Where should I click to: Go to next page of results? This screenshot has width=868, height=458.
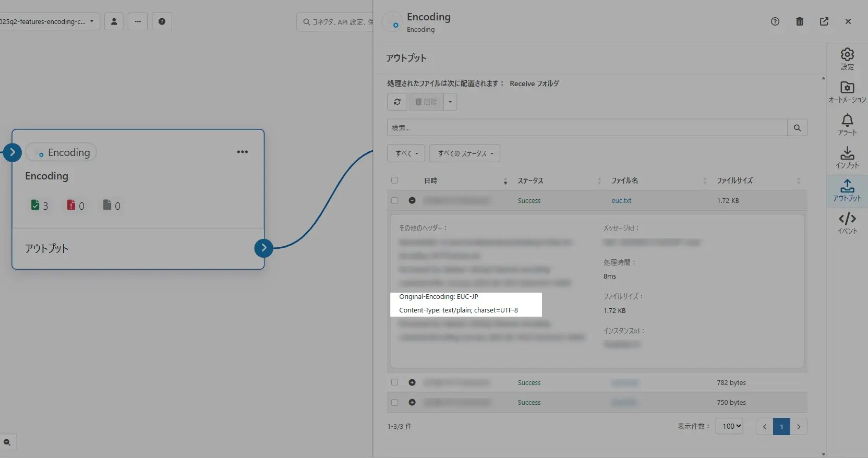(x=799, y=426)
